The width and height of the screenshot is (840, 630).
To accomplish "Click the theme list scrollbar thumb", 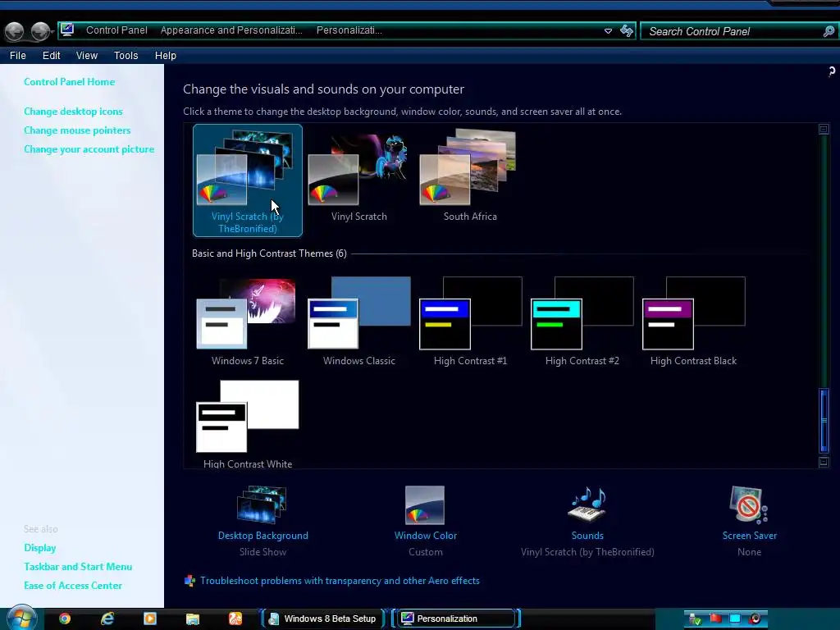I will (x=824, y=421).
